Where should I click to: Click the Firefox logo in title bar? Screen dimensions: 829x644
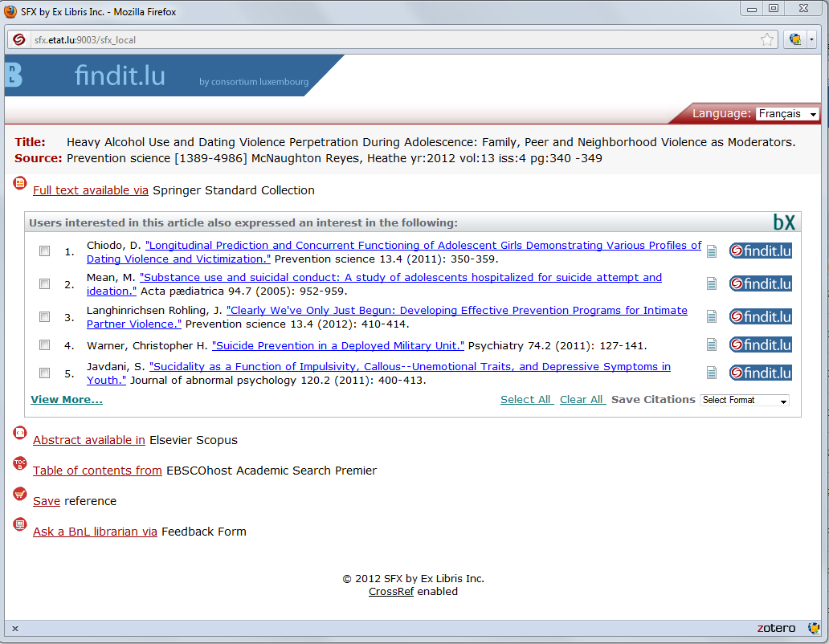[10, 11]
